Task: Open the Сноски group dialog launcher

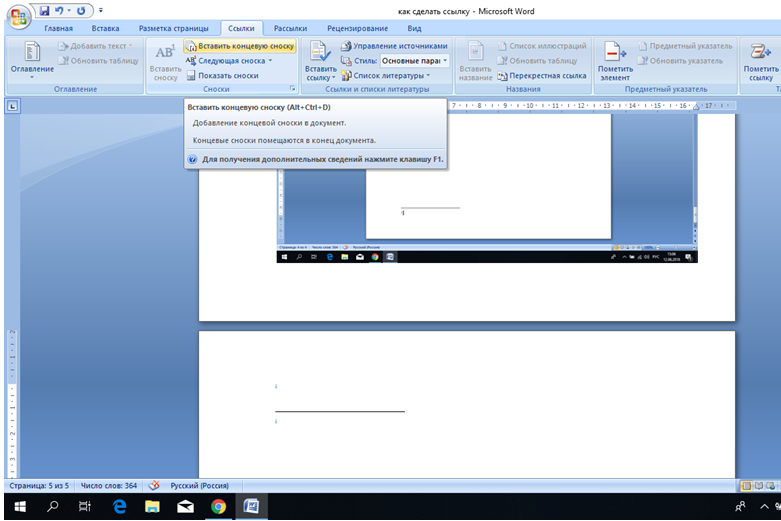Action: (x=293, y=89)
